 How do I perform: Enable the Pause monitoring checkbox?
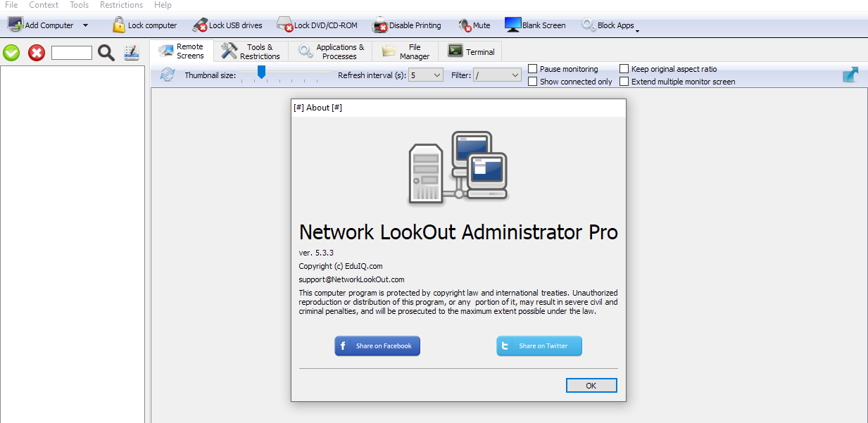pos(533,69)
